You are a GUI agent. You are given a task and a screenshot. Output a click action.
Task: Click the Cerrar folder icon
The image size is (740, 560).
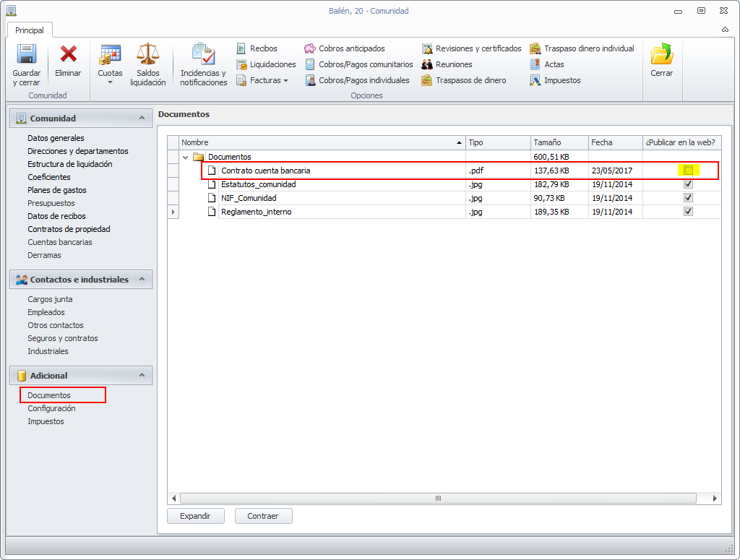click(x=662, y=53)
